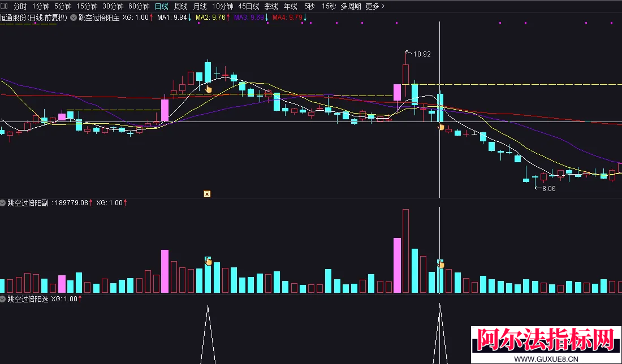Open dropdown arrow beside 跳空过倍阳主
This screenshot has width=622, height=364.
tap(74, 18)
